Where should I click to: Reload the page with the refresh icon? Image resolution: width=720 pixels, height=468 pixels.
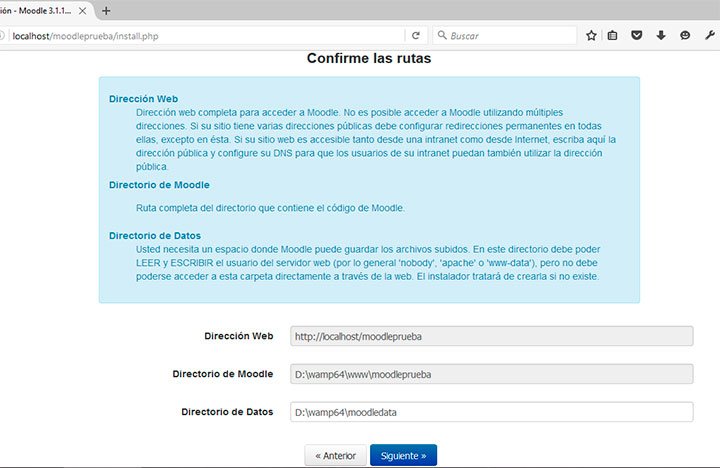coord(415,35)
